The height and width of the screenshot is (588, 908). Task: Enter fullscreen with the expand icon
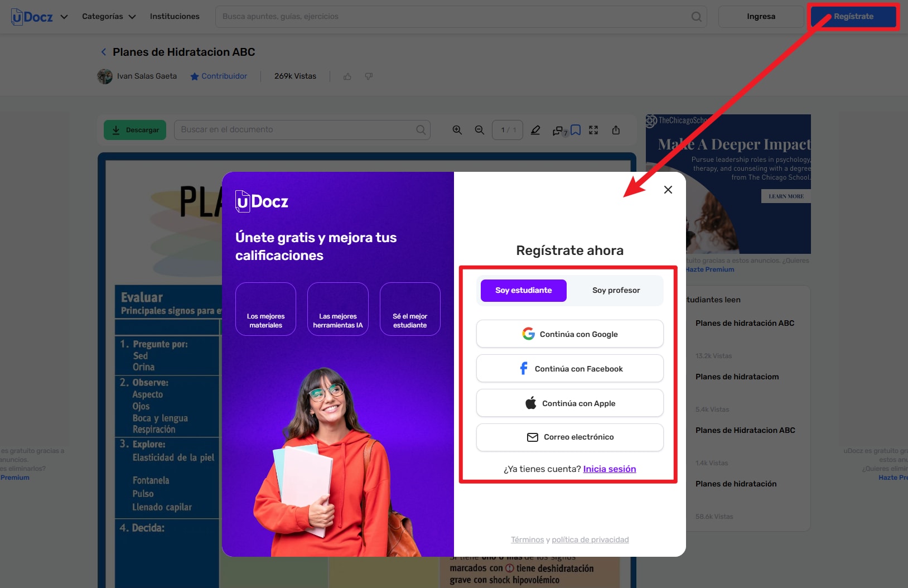(593, 130)
